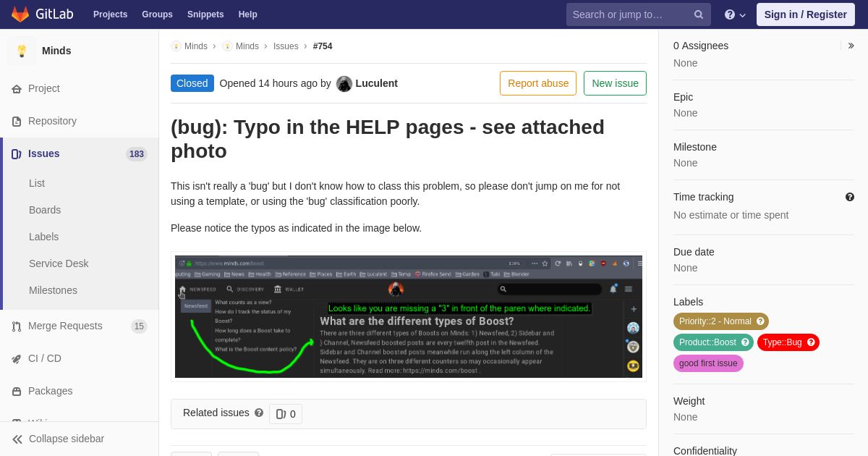The height and width of the screenshot is (456, 868).
Task: Click the second Minds breadcrumb link
Action: coord(247,46)
